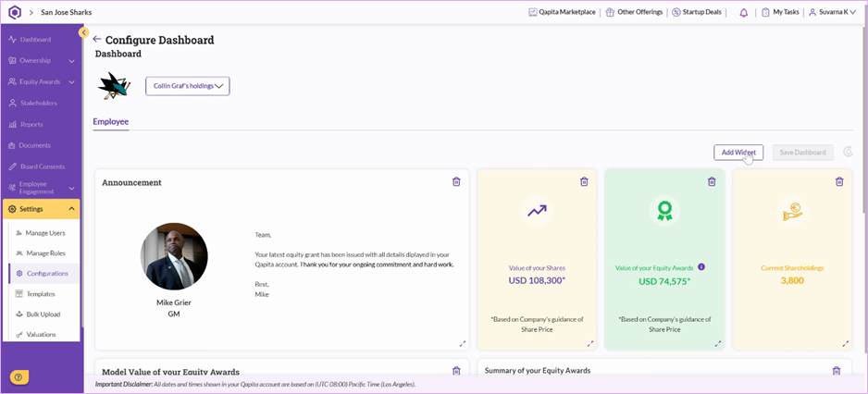Click info icon next to Value of your Equity Awards
The height and width of the screenshot is (394, 868).
tap(701, 266)
